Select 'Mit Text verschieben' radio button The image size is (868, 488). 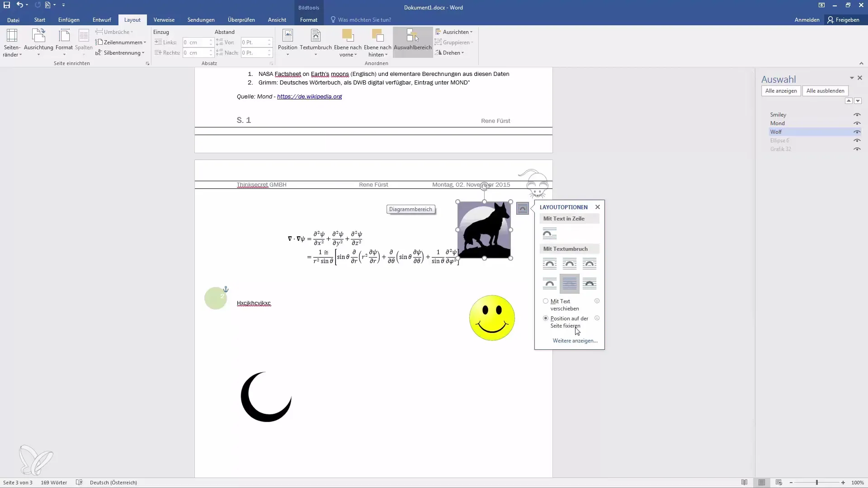pos(545,301)
